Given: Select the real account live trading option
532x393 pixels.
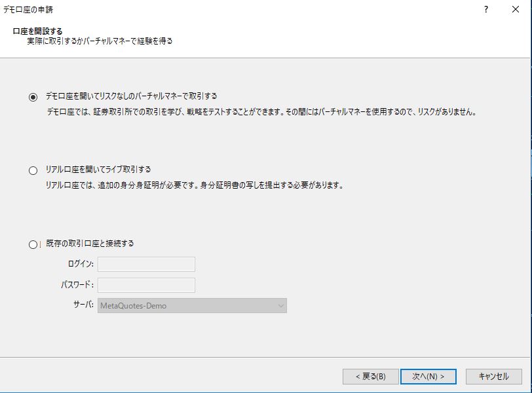Looking at the screenshot, I should [x=33, y=170].
